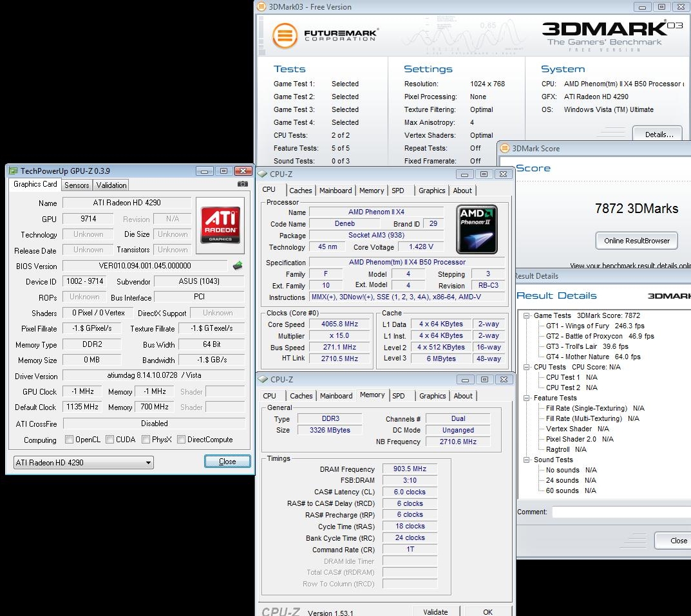Click the Online ResultBrowser button
691x616 pixels.
636,241
